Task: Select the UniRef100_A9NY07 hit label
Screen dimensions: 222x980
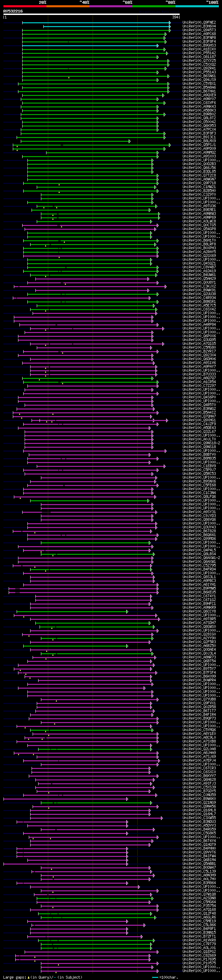Action: [199, 99]
